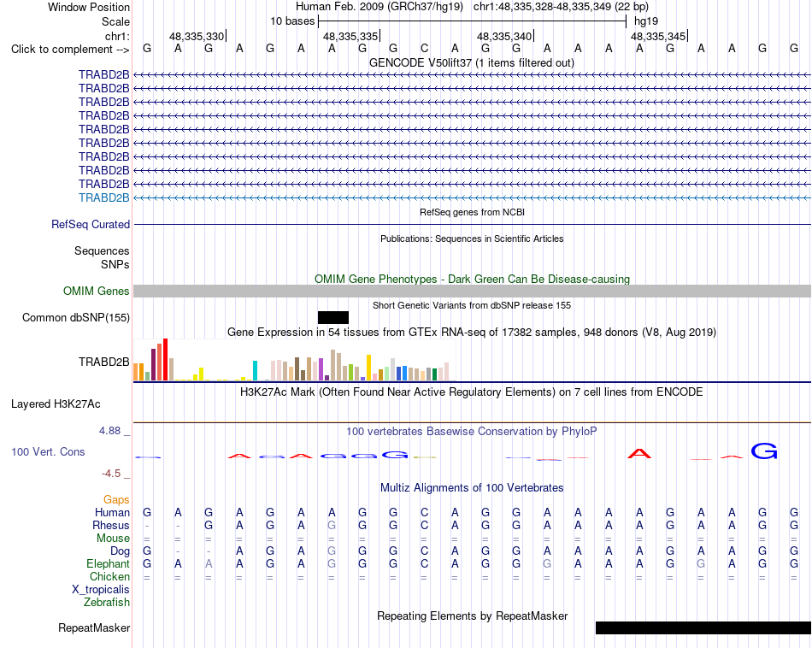Click the large red A conservation logo
The height and width of the screenshot is (648, 812).
pyautogui.click(x=639, y=454)
